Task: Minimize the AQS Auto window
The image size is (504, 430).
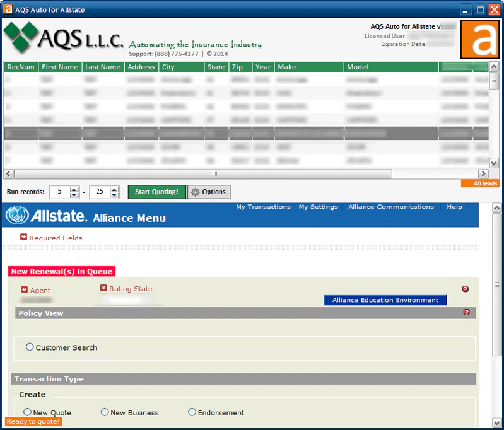Action: point(465,9)
